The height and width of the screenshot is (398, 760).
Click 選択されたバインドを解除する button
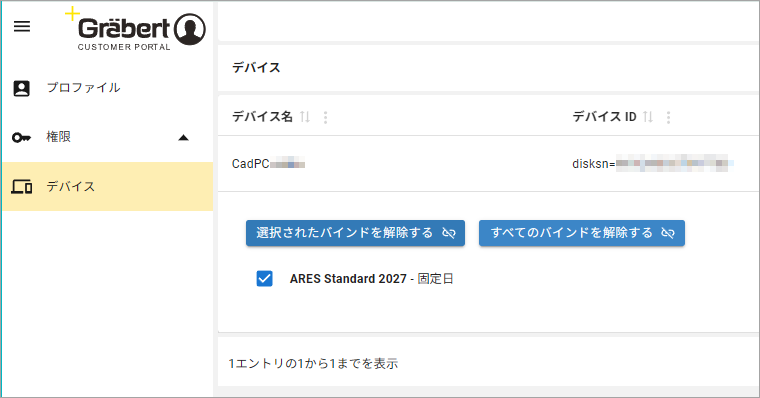[355, 233]
